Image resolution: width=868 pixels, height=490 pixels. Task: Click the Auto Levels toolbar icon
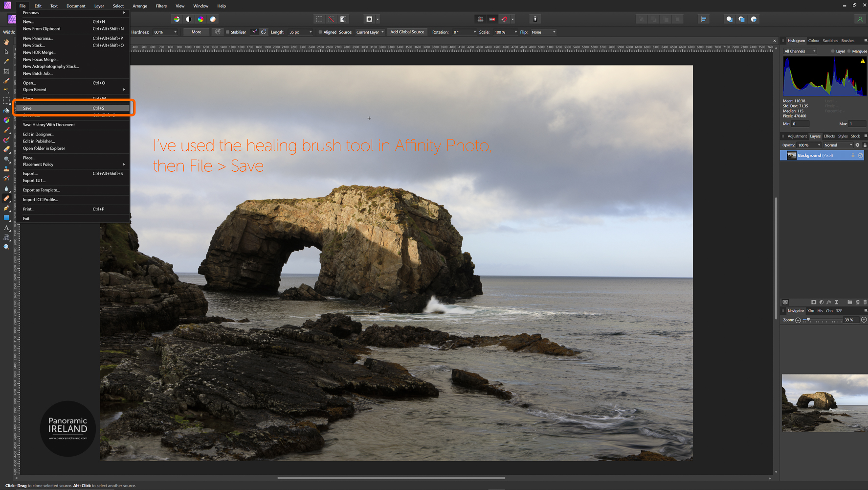click(x=177, y=19)
